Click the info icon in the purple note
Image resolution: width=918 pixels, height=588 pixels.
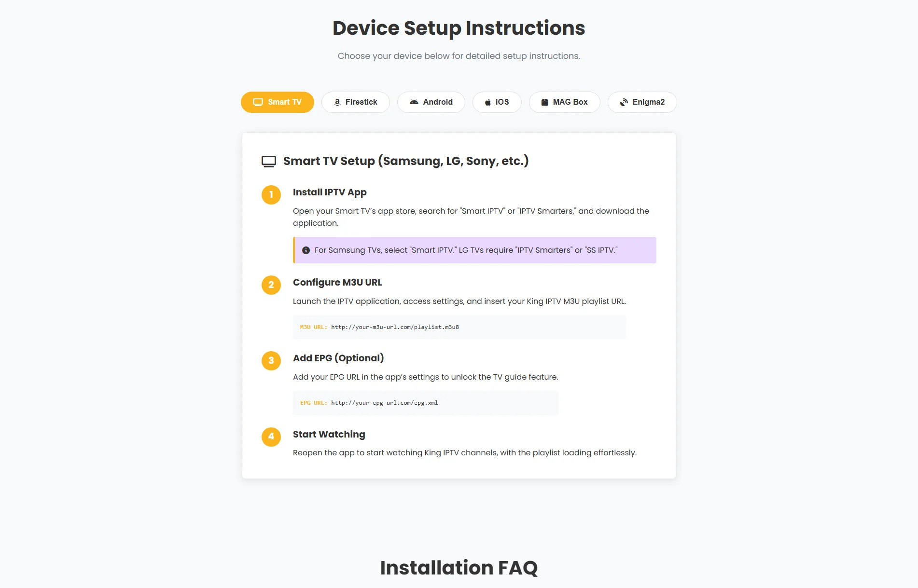coord(305,250)
